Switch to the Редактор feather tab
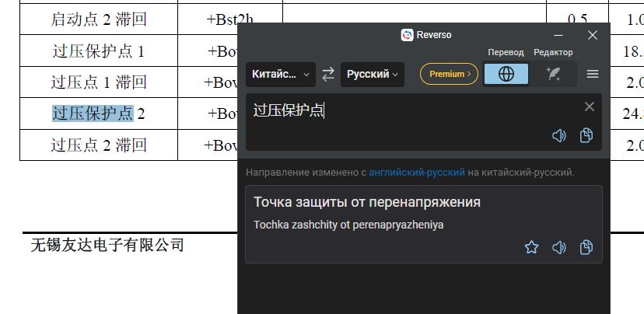Screen dimensions: 644x314 click(x=553, y=74)
